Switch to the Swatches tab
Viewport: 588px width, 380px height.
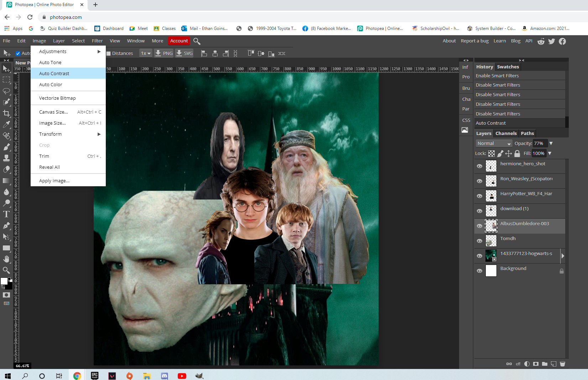[508, 67]
